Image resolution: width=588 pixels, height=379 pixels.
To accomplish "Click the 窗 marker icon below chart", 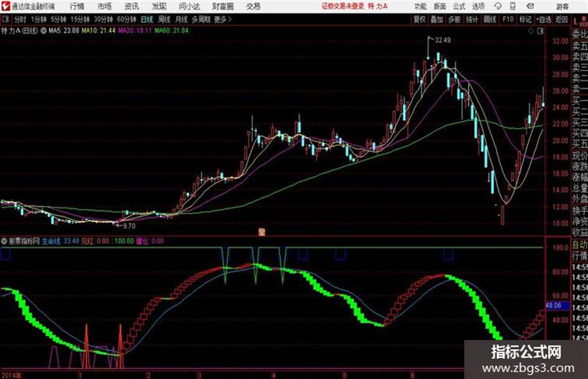I will (261, 232).
